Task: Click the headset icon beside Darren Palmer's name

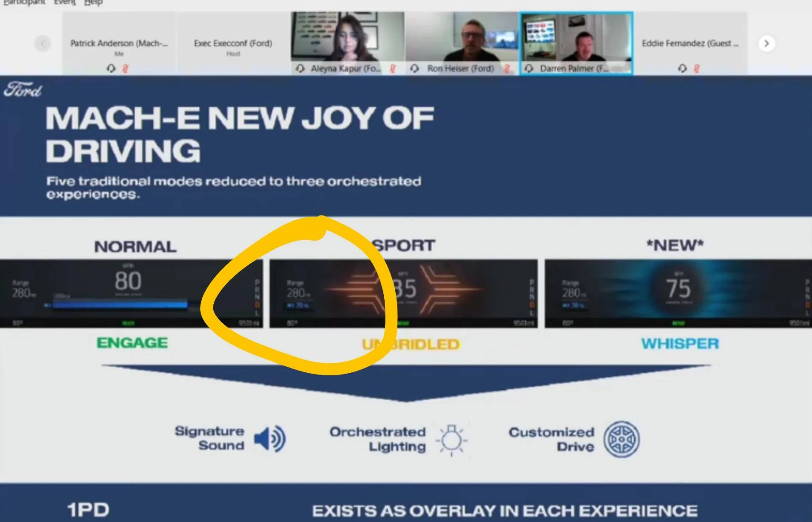Action: (529, 68)
